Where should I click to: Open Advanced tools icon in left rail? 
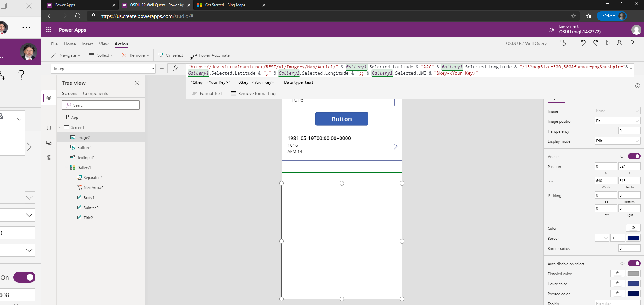[x=49, y=158]
